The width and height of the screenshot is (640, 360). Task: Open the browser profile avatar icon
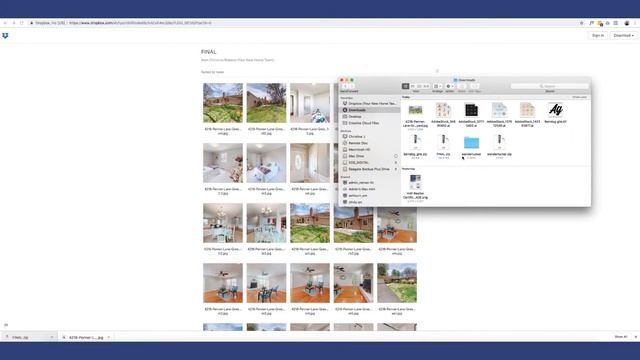coord(627,23)
